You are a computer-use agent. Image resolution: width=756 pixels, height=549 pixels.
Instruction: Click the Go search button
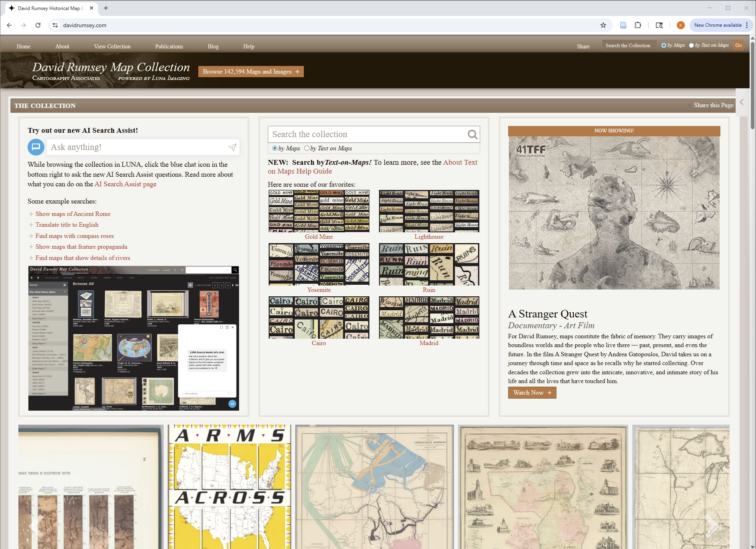tap(738, 45)
